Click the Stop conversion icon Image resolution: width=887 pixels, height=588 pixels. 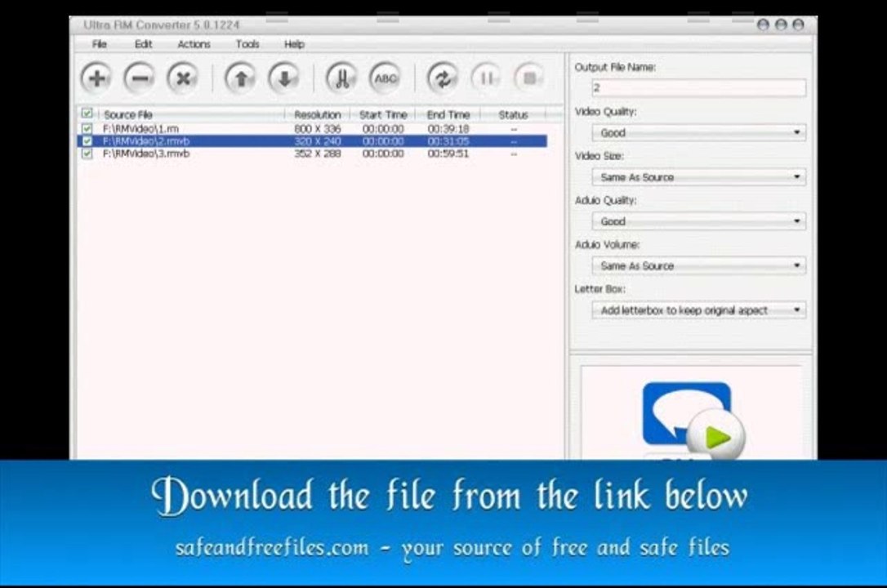point(529,78)
